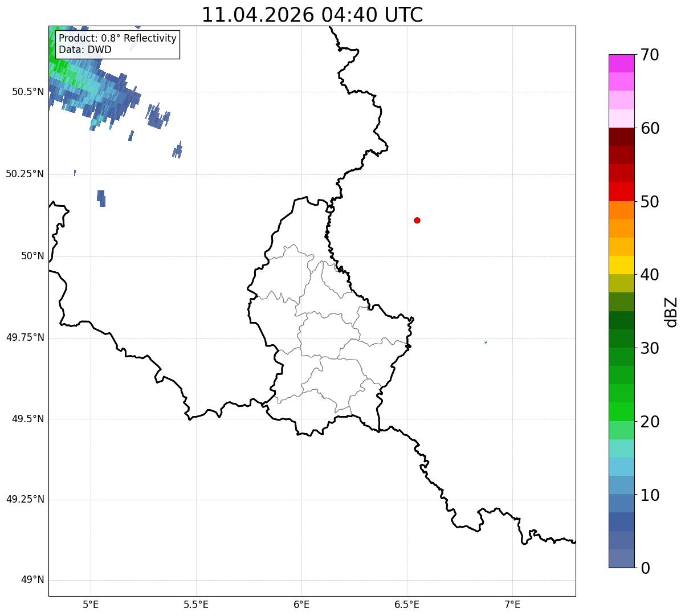685x616 pixels.
Task: Click the red radar site marker
Action: point(417,220)
